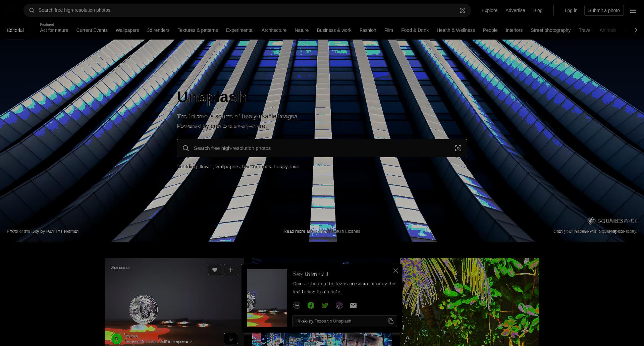
Task: Open the 3d renders category
Action: [x=158, y=30]
